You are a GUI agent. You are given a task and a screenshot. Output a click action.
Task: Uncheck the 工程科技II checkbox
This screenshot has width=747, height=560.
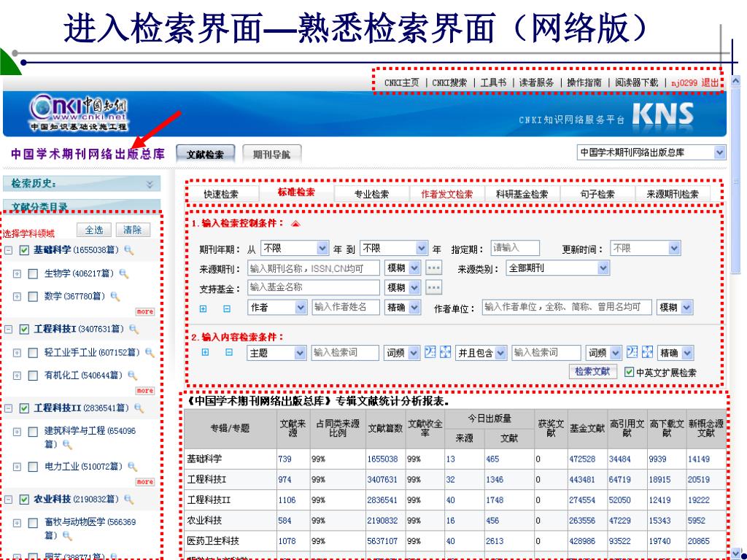24,408
